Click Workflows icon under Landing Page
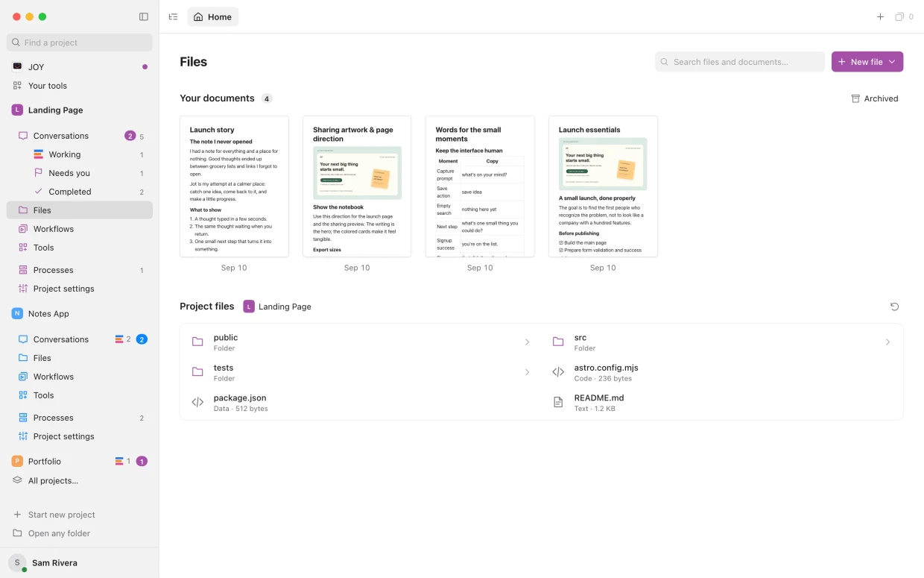 coord(23,229)
